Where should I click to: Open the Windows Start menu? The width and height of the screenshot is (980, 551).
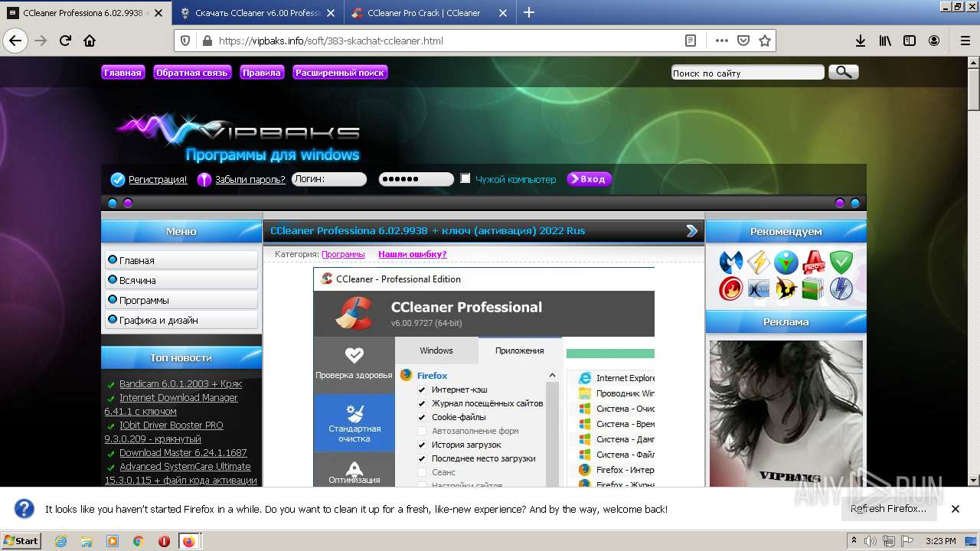[x=21, y=541]
